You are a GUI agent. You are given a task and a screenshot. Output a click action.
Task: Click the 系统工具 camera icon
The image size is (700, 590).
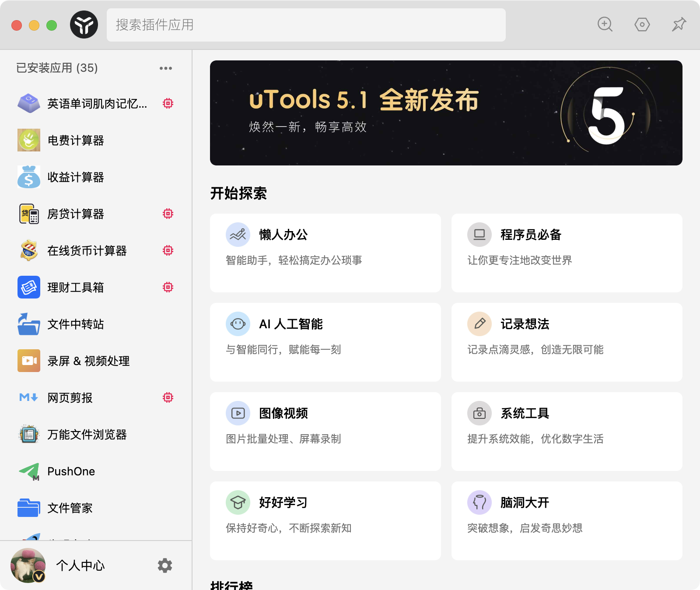(x=479, y=413)
